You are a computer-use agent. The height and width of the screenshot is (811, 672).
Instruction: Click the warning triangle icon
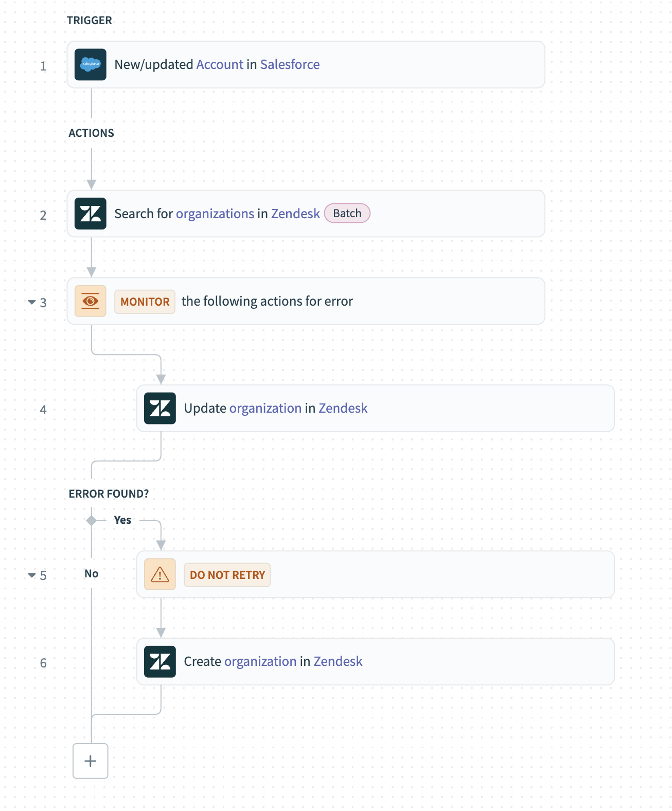point(160,574)
